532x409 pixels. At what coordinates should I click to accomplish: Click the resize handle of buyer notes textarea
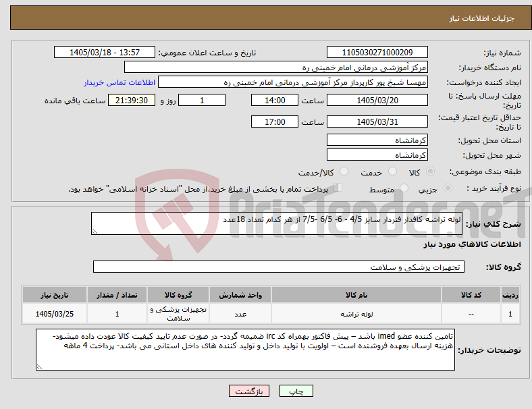pyautogui.click(x=39, y=367)
